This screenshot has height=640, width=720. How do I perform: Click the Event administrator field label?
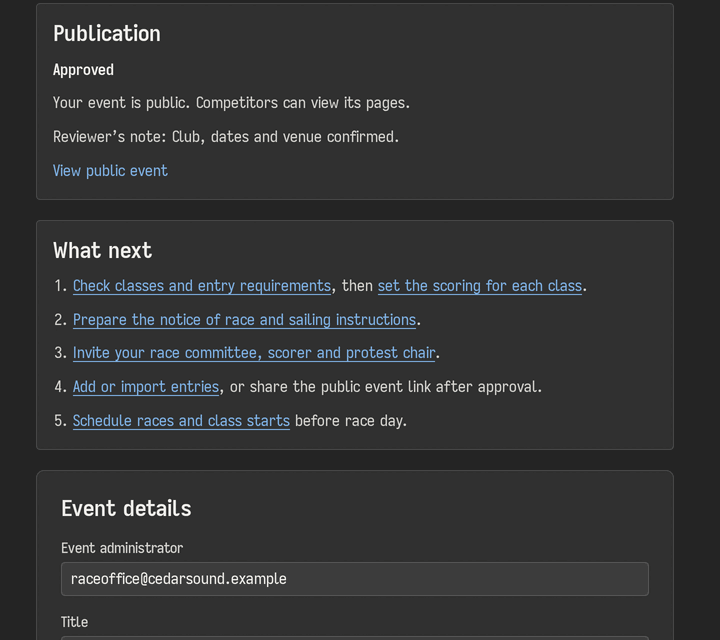122,548
